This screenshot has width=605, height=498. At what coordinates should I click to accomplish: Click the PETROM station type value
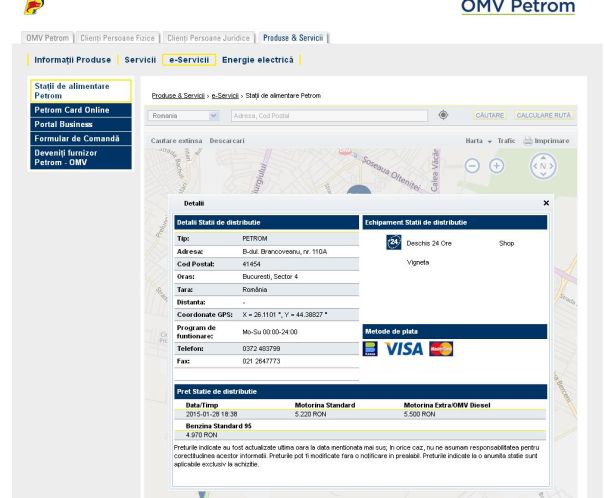pos(255,239)
